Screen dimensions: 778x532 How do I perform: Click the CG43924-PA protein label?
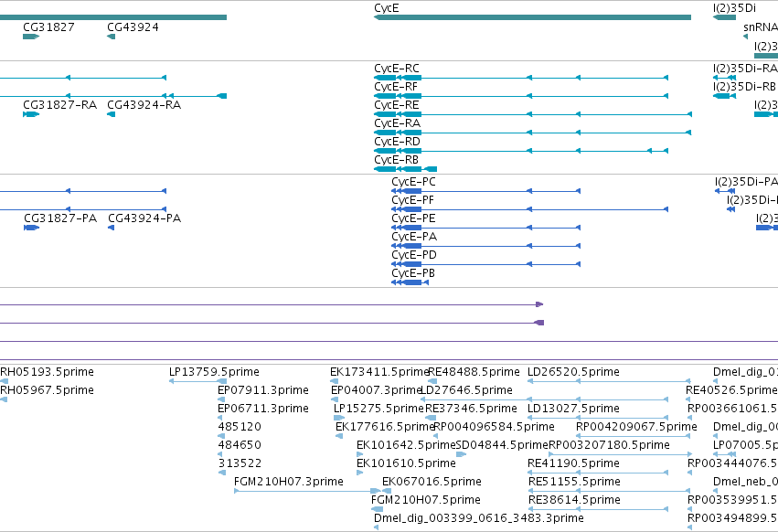click(x=144, y=218)
